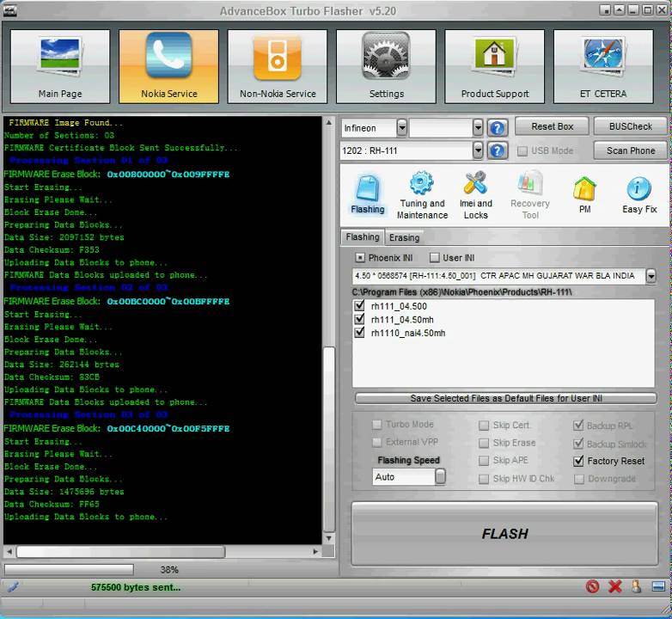Click the 38% progress bar
This screenshot has height=619, width=672.
[70, 569]
